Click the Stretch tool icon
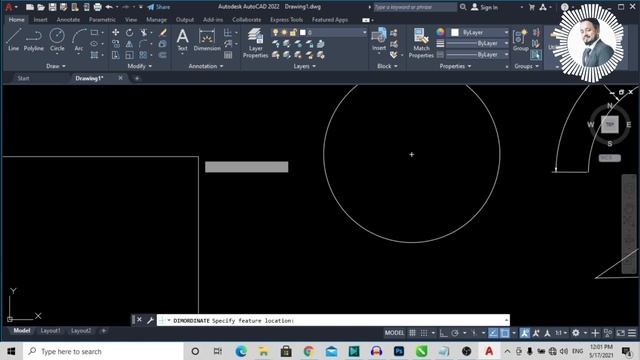Image resolution: width=640 pixels, height=360 pixels. tap(116, 55)
